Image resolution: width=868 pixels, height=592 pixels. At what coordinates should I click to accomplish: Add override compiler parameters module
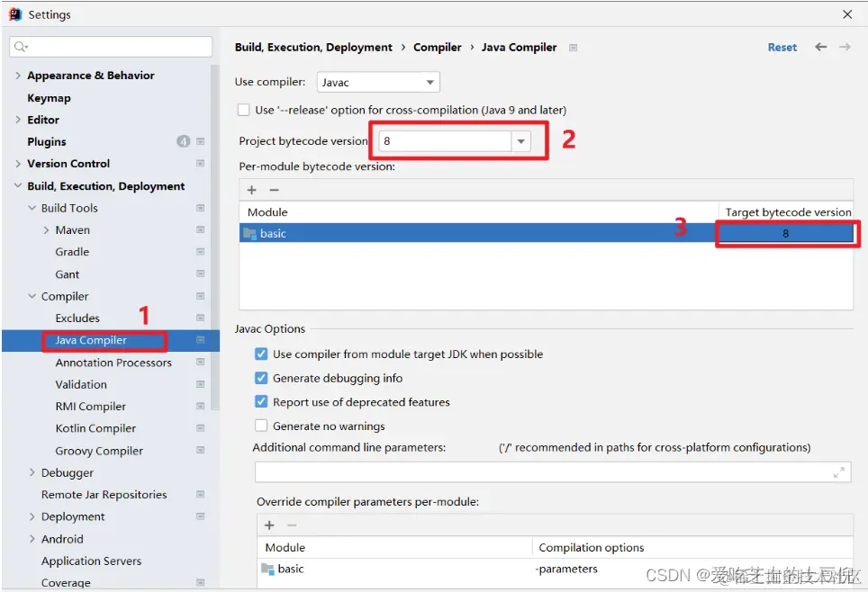(269, 525)
